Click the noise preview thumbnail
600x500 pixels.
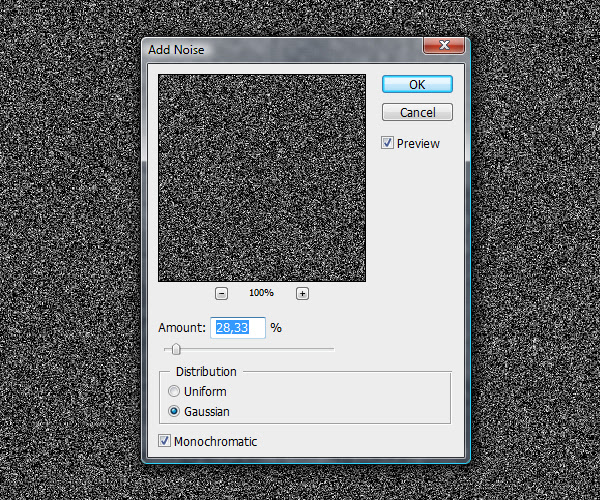point(262,178)
